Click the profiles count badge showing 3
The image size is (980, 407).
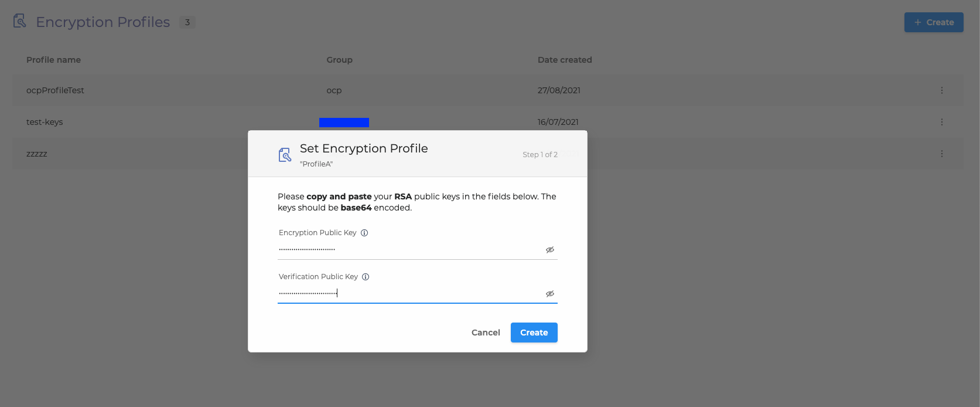pyautogui.click(x=187, y=22)
